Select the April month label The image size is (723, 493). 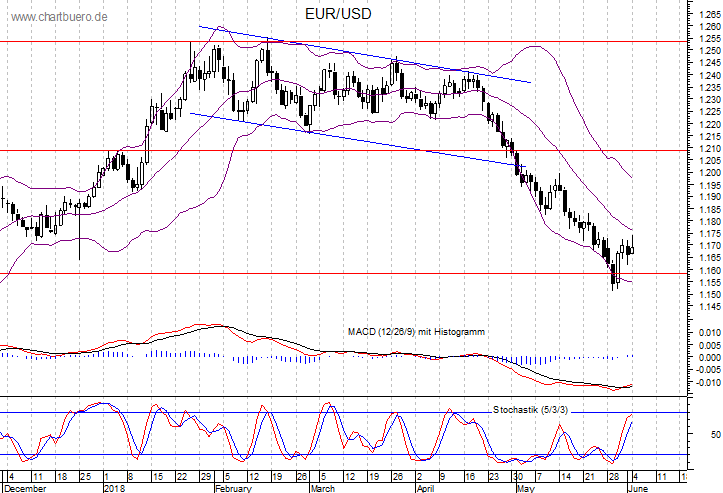pyautogui.click(x=427, y=487)
